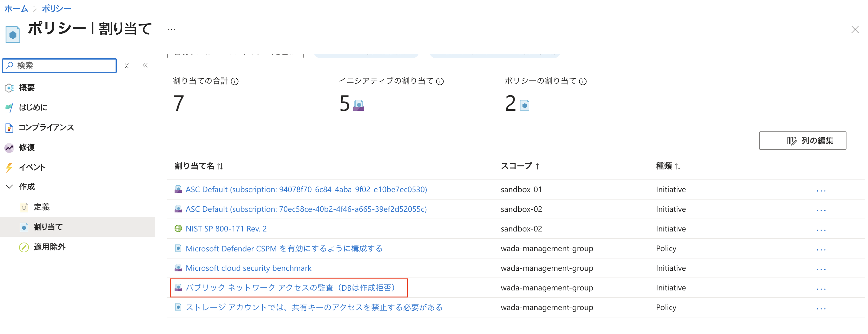Open ellipsis menu for Defender CSPM row
The image size is (868, 334).
[821, 250]
